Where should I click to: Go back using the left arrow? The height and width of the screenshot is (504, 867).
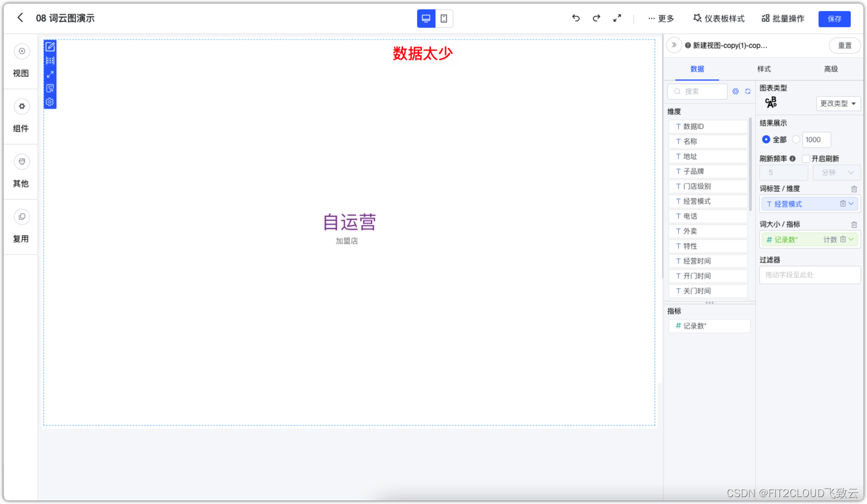click(x=20, y=18)
